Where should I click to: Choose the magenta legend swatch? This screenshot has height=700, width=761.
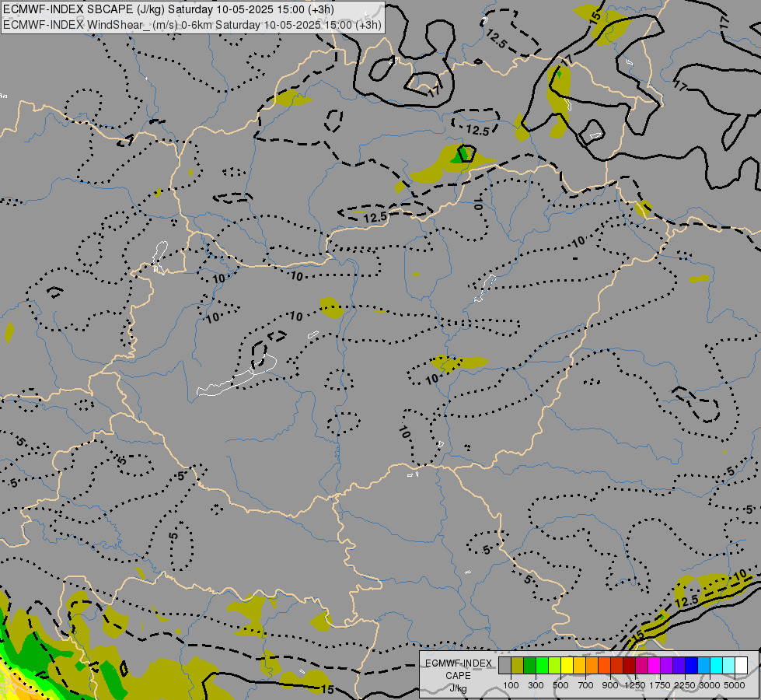(655, 666)
